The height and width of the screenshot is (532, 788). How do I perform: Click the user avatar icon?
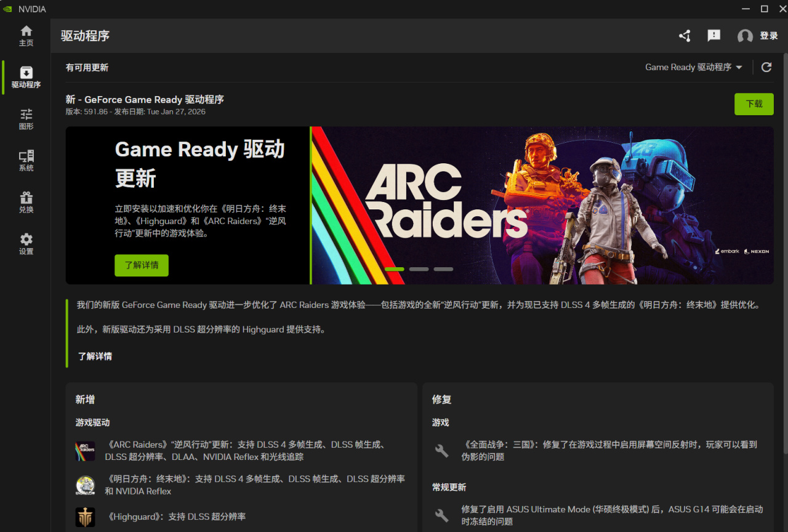click(x=745, y=36)
